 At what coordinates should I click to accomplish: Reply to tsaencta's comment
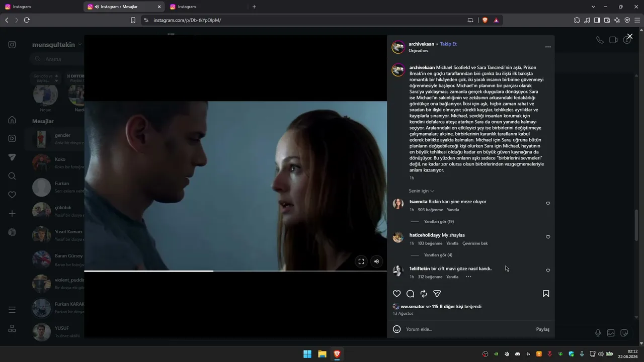click(x=453, y=210)
